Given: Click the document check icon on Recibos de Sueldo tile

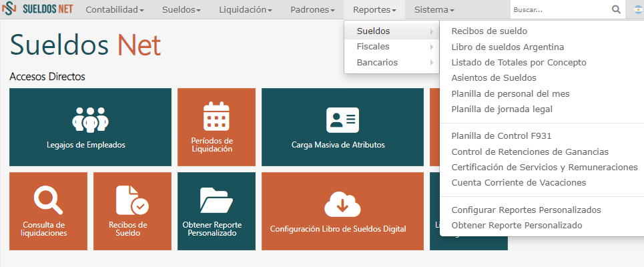Looking at the screenshot, I should pos(132,200).
